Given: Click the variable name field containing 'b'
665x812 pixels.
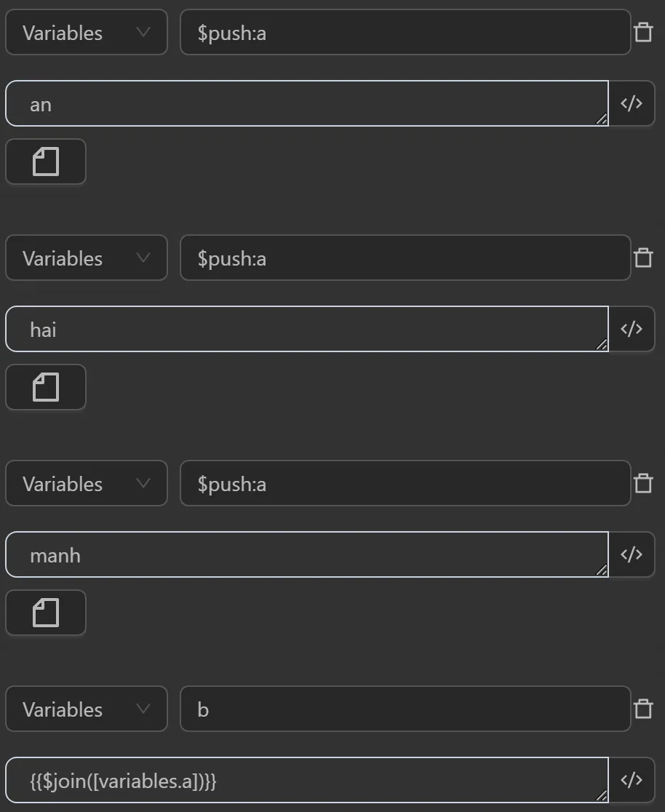Looking at the screenshot, I should (x=405, y=709).
